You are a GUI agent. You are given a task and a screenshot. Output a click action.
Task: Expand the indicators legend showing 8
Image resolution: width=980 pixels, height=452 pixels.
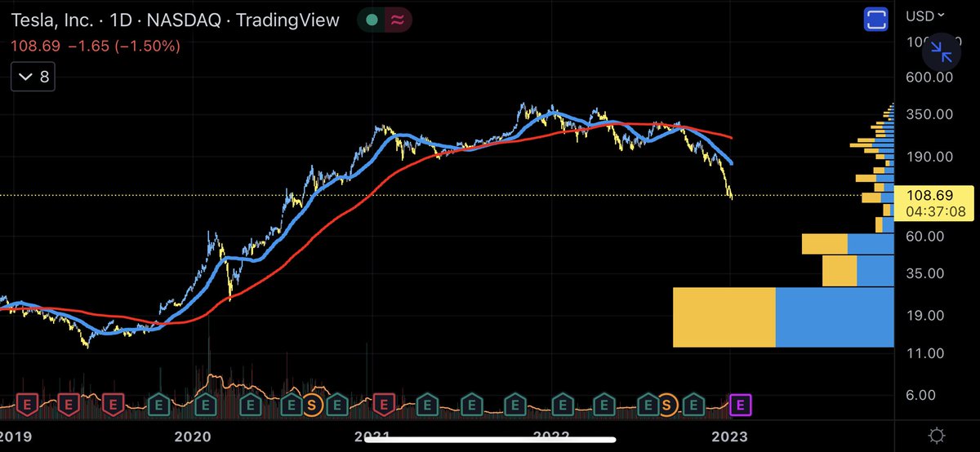tap(33, 78)
